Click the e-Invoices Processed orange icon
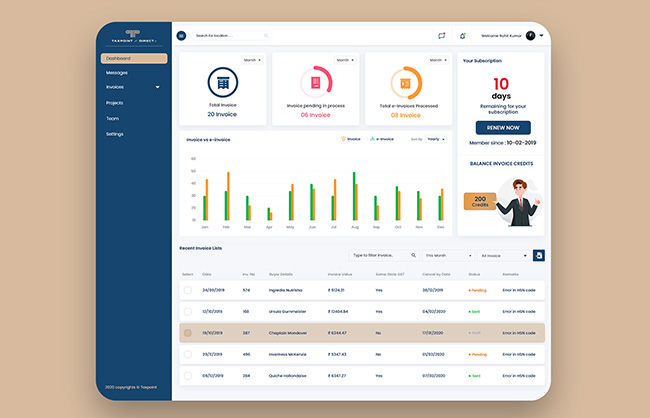Image resolution: width=650 pixels, height=418 pixels. 406,82
